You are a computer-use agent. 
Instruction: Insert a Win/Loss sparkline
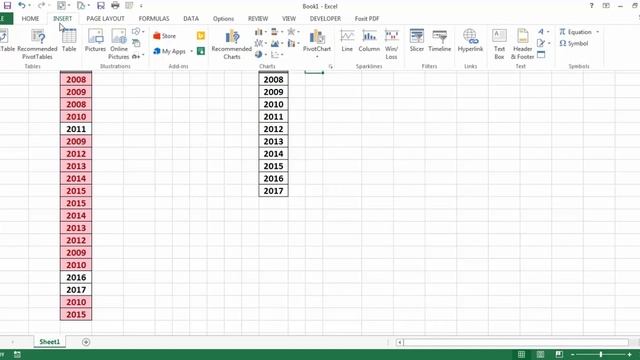391,44
